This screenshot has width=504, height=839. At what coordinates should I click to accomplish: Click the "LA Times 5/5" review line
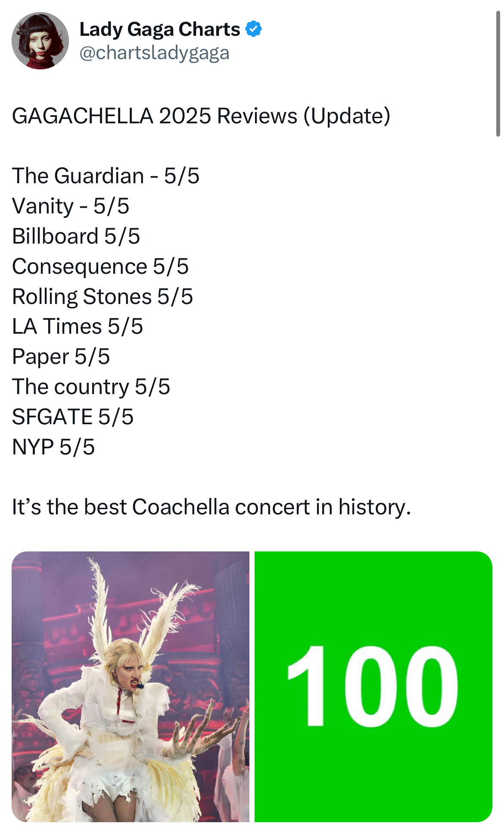(x=77, y=326)
